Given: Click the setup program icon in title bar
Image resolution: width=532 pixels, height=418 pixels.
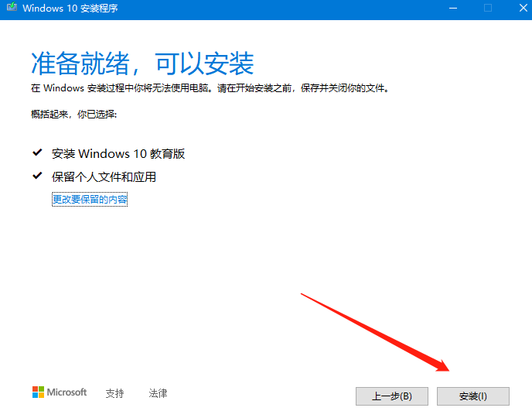Looking at the screenshot, I should point(11,9).
